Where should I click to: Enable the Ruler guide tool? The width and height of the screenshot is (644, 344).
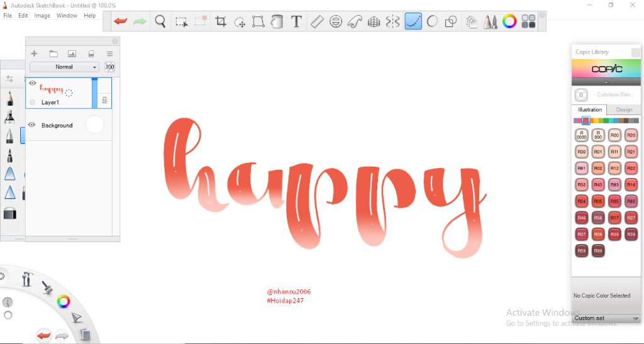click(317, 21)
